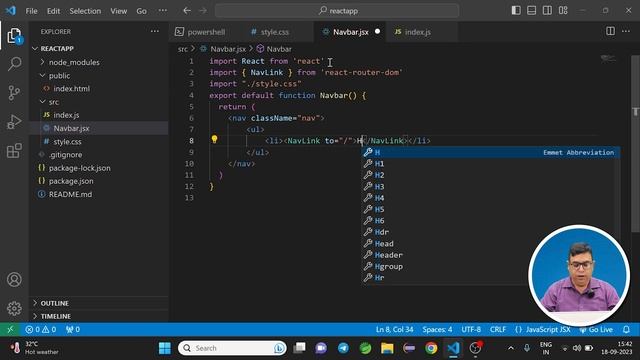
Task: Open Source Control view
Action: tap(14, 93)
